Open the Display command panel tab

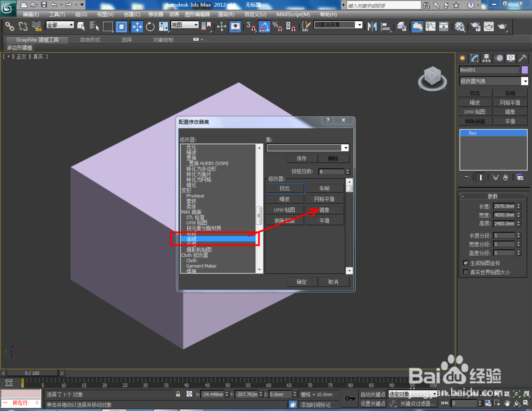point(511,58)
